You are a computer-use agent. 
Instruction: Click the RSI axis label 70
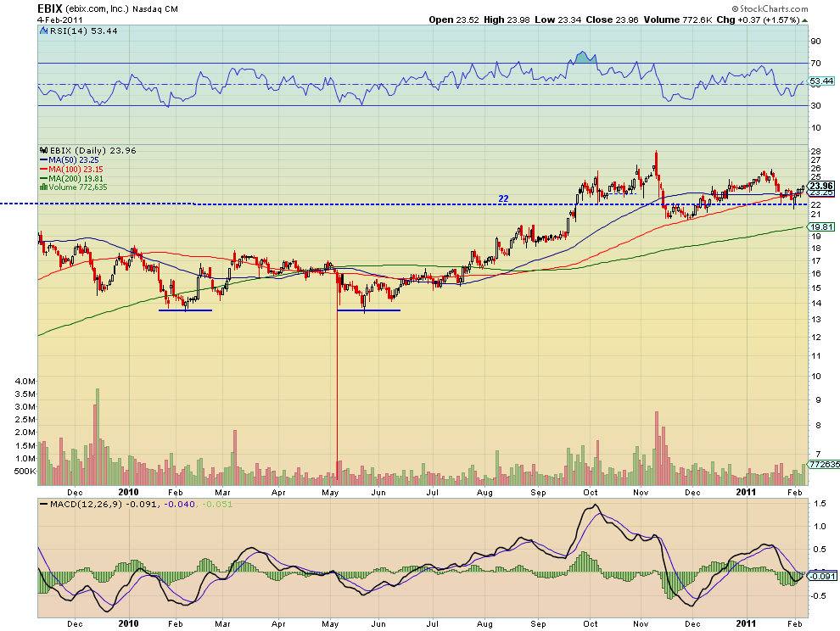click(x=815, y=64)
